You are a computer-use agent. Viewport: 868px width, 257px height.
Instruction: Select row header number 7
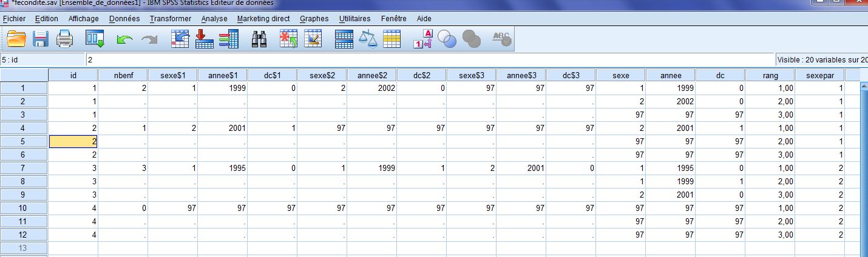[24, 168]
